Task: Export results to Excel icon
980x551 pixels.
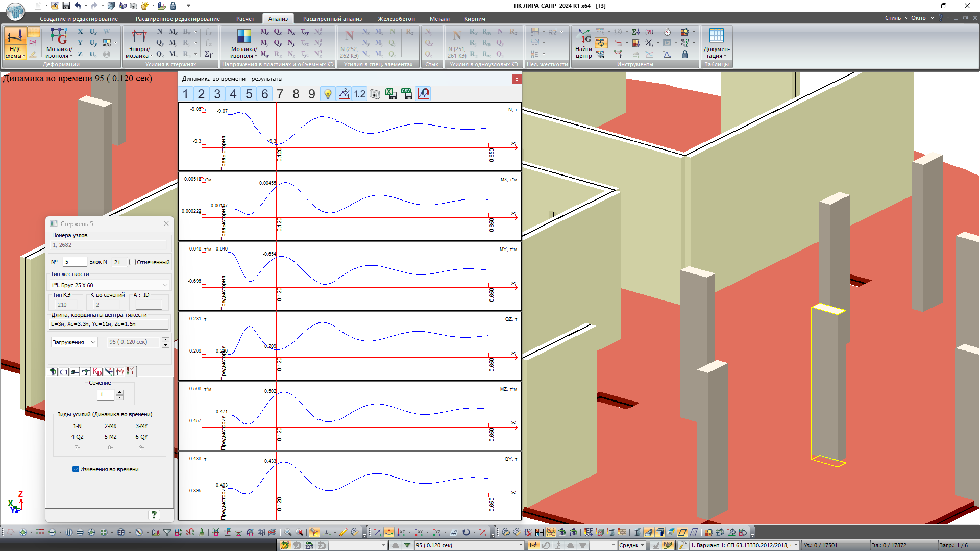Action: (x=391, y=94)
